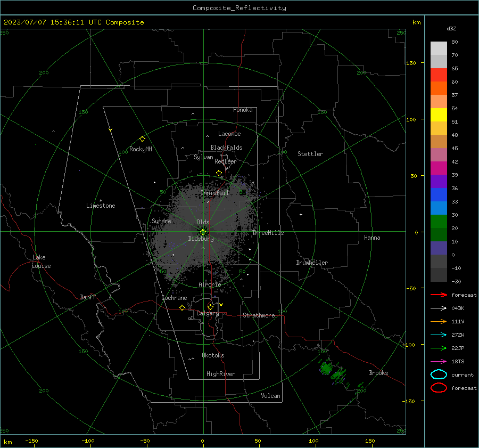Pick the yellow swatch between 54 and 51 dBZ
Screen dimensions: 479x448
pyautogui.click(x=439, y=115)
